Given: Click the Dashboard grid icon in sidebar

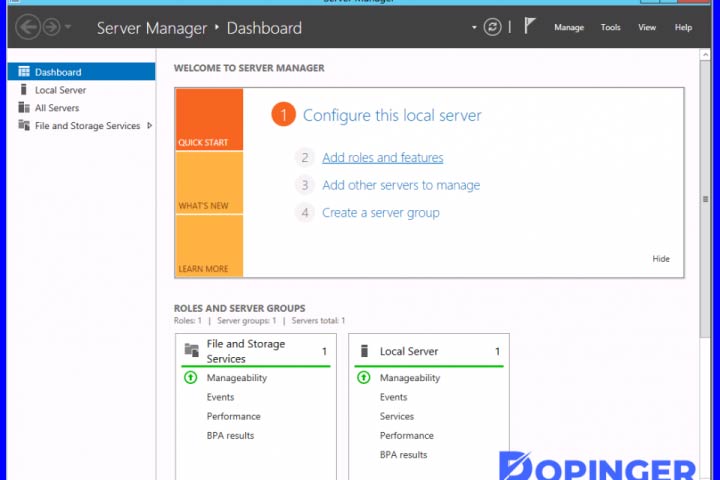Looking at the screenshot, I should pyautogui.click(x=24, y=71).
